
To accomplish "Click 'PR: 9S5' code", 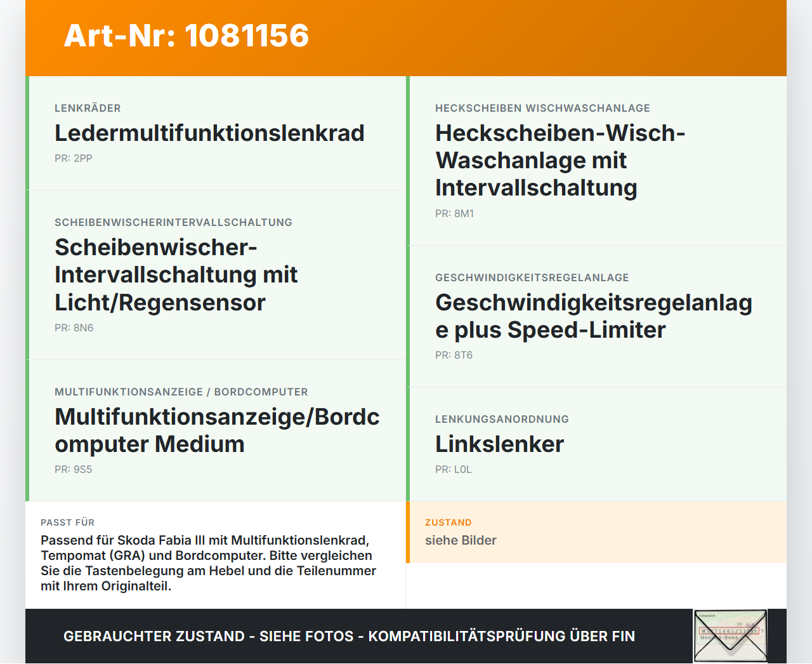I will (74, 470).
